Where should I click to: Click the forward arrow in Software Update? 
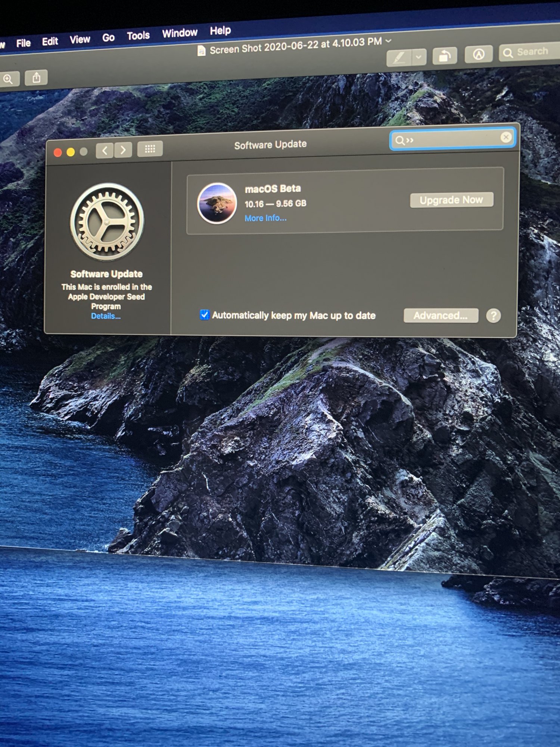123,150
